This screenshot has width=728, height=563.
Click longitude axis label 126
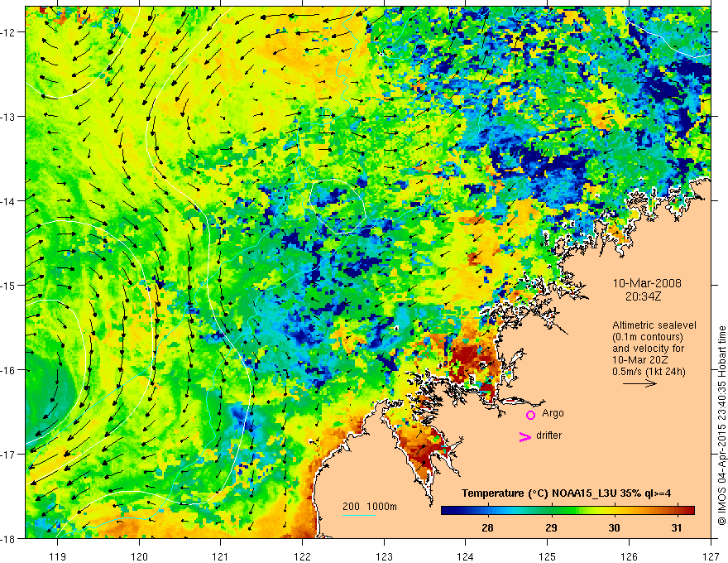click(629, 556)
